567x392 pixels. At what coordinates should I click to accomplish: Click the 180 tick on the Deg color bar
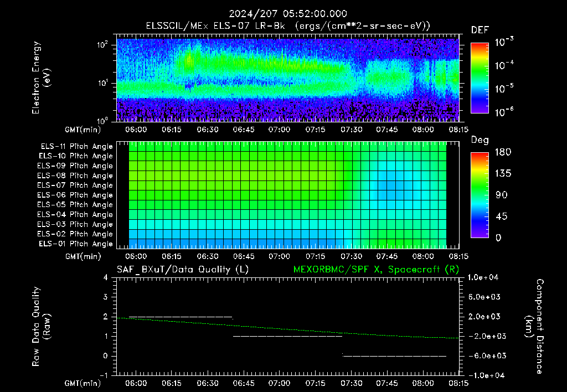[x=503, y=152]
